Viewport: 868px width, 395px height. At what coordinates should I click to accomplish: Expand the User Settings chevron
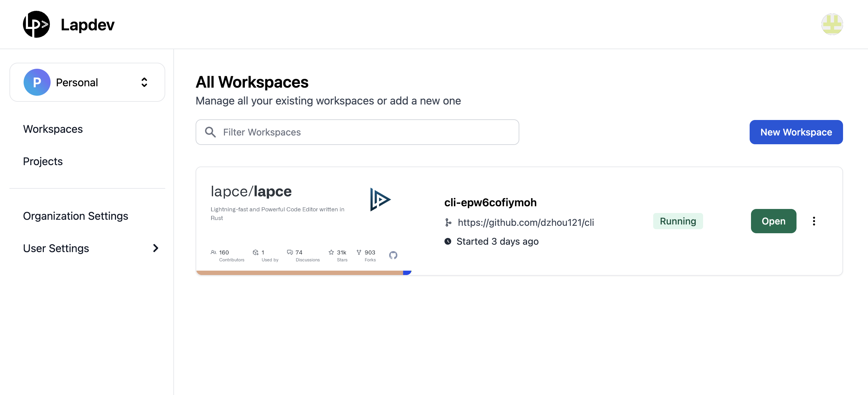click(x=155, y=248)
